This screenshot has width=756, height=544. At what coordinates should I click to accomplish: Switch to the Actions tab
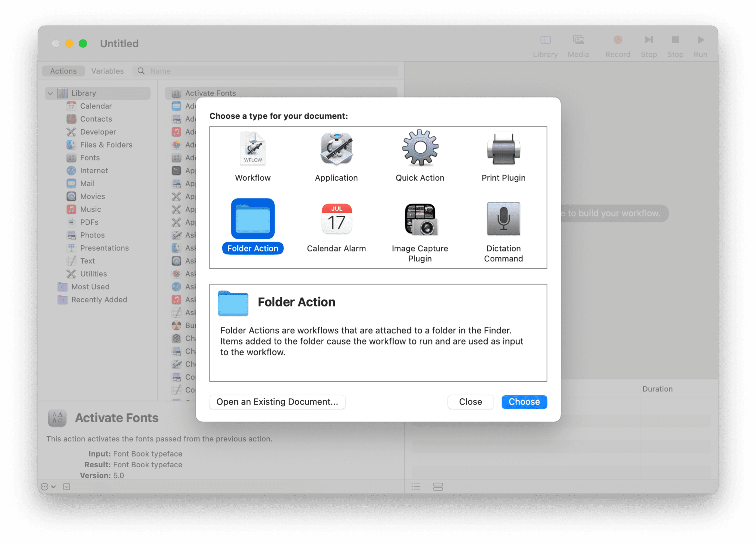[63, 71]
